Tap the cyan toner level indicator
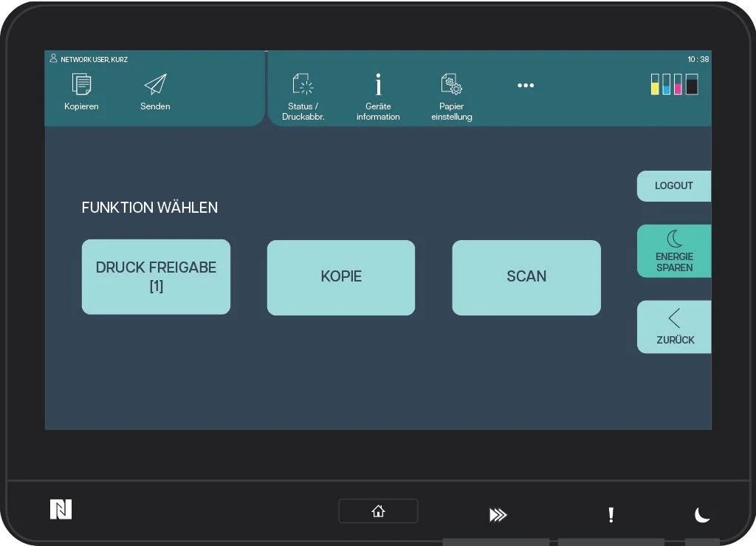756x546 pixels. tap(667, 84)
